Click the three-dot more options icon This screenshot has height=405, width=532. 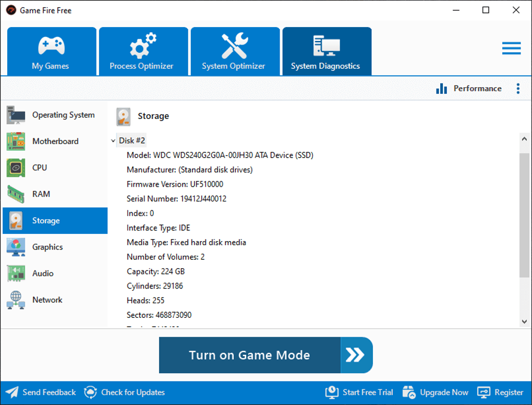[518, 89]
